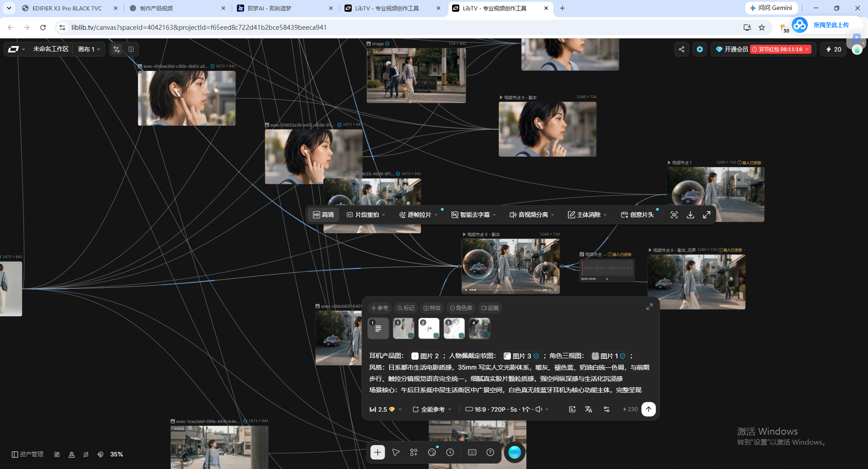Viewport: 868px width, 469px height.
Task: Open the 逐帧拉片 dropdown
Action: pyautogui.click(x=418, y=215)
